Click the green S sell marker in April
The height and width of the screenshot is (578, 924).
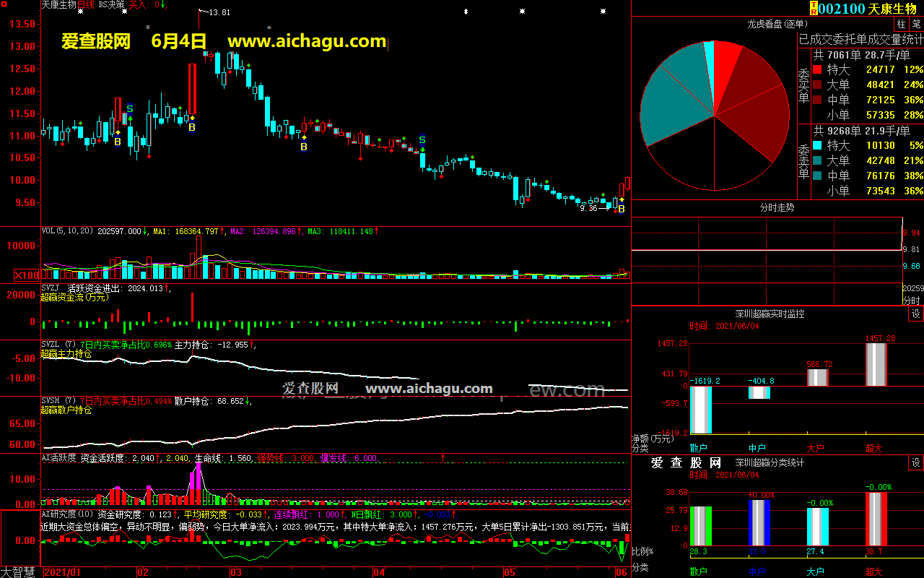click(422, 139)
